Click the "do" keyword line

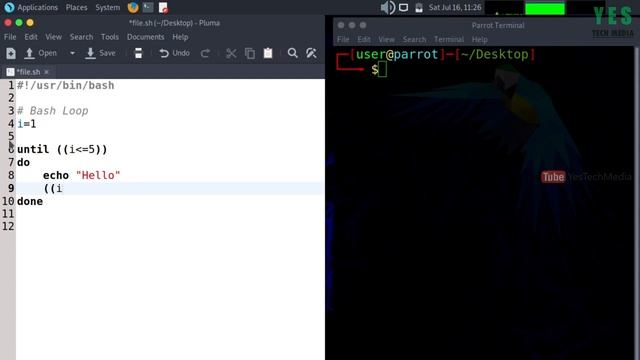pos(23,162)
